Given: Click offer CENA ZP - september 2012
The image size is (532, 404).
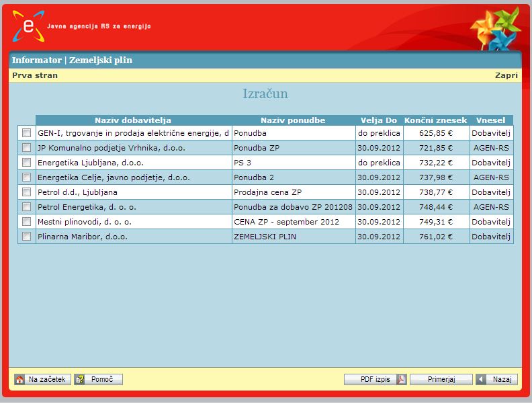Looking at the screenshot, I should (286, 222).
